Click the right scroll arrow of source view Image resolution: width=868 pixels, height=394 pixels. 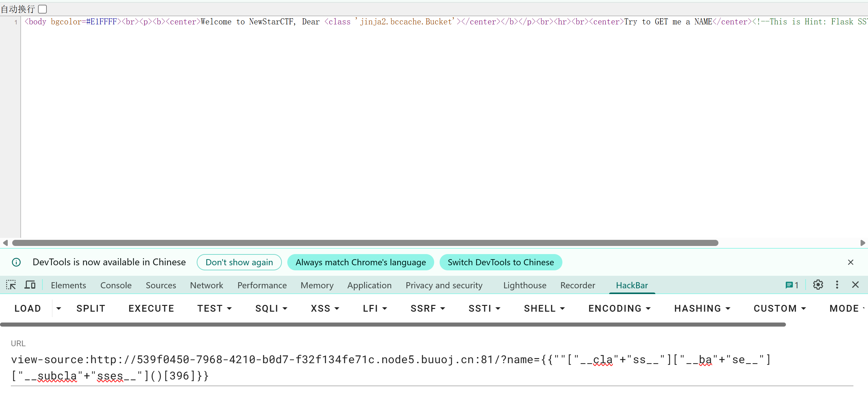(863, 243)
